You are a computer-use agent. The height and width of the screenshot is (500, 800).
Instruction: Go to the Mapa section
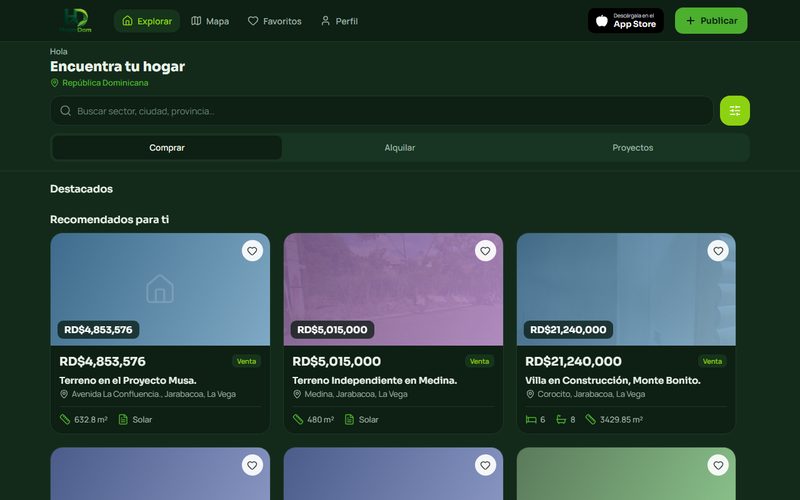[210, 21]
